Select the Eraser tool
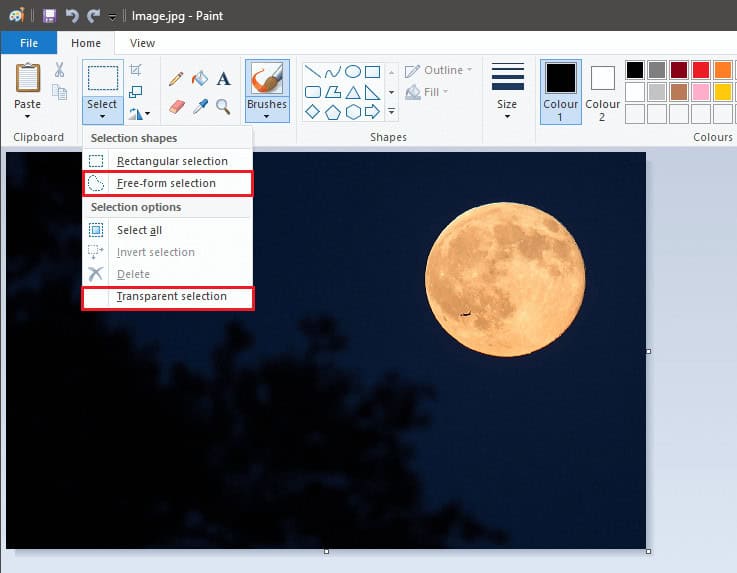Viewport: 737px width, 573px height. (x=177, y=107)
